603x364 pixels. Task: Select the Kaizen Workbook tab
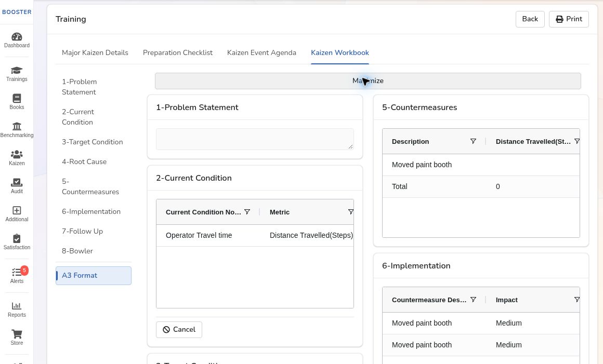(340, 52)
